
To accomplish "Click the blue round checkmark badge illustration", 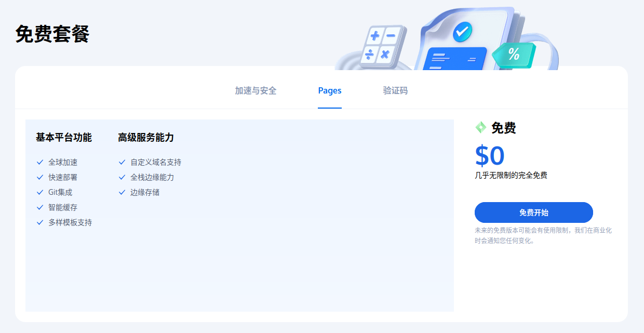I will (x=462, y=32).
